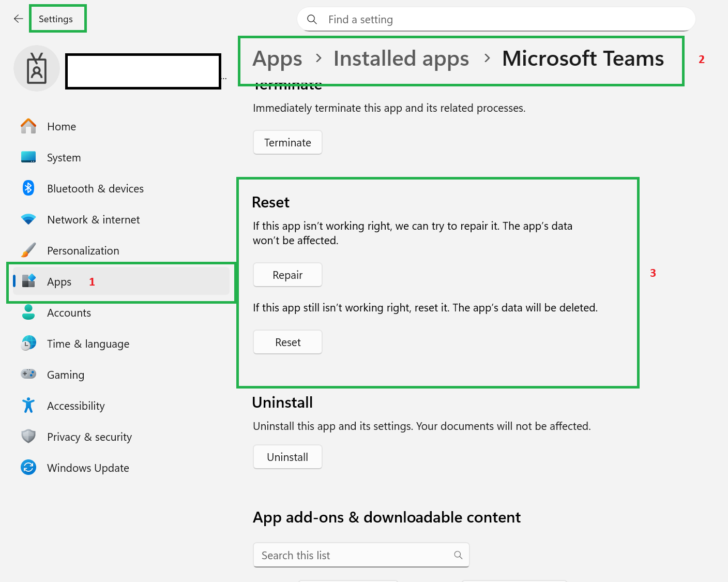Screen dimensions: 728x582
Task: Click the magnifier in Find a setting
Action: (x=312, y=19)
